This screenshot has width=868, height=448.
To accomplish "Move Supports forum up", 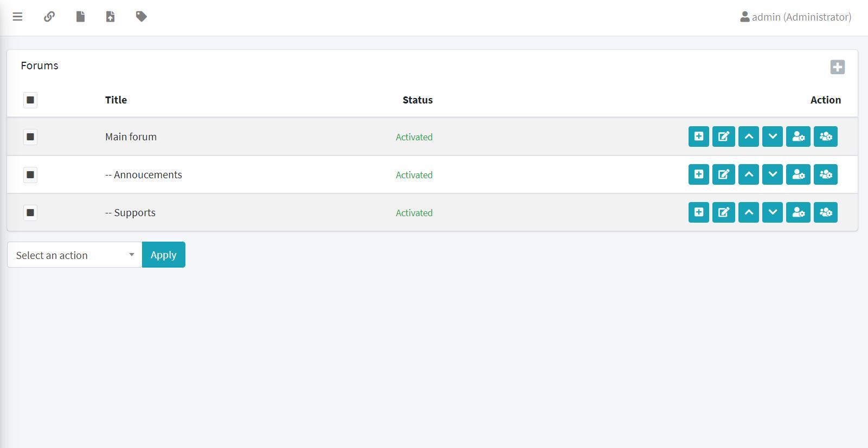I will 748,212.
